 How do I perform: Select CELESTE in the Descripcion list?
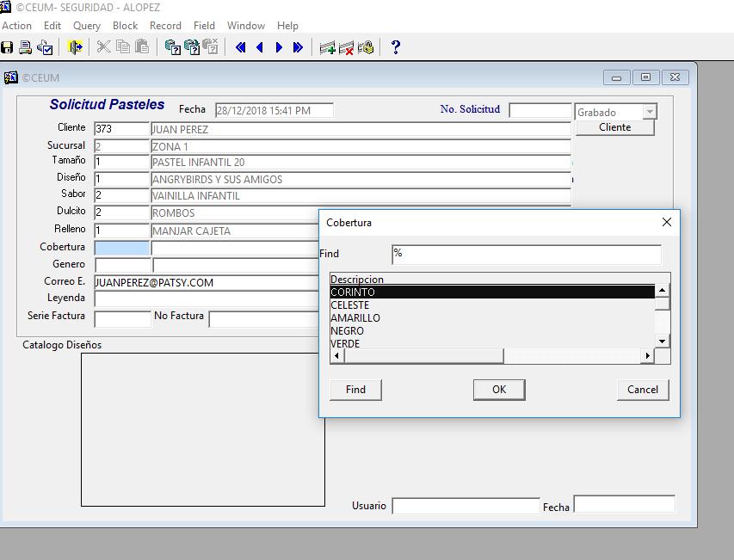click(x=492, y=305)
